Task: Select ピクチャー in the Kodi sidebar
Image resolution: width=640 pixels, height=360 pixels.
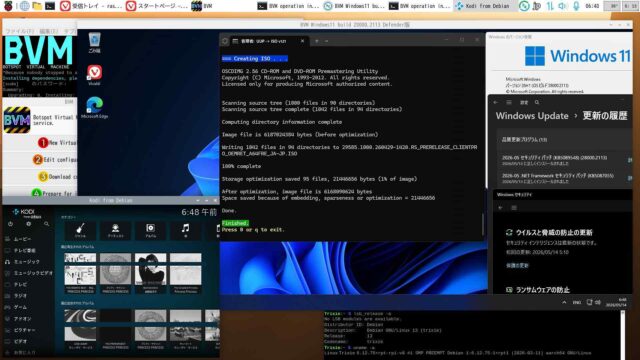Action: [28, 330]
